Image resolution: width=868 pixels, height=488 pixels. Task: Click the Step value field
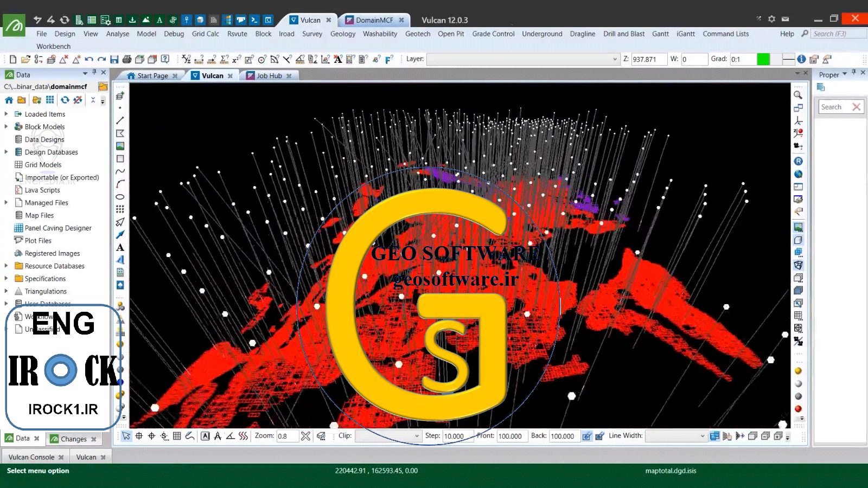tap(458, 436)
